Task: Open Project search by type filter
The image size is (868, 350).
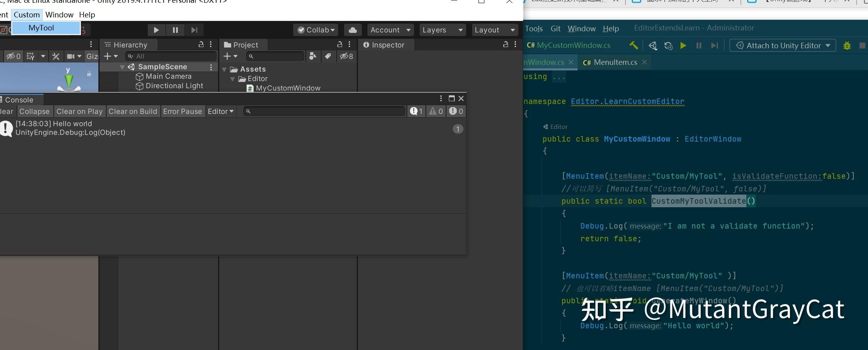Action: pyautogui.click(x=313, y=56)
